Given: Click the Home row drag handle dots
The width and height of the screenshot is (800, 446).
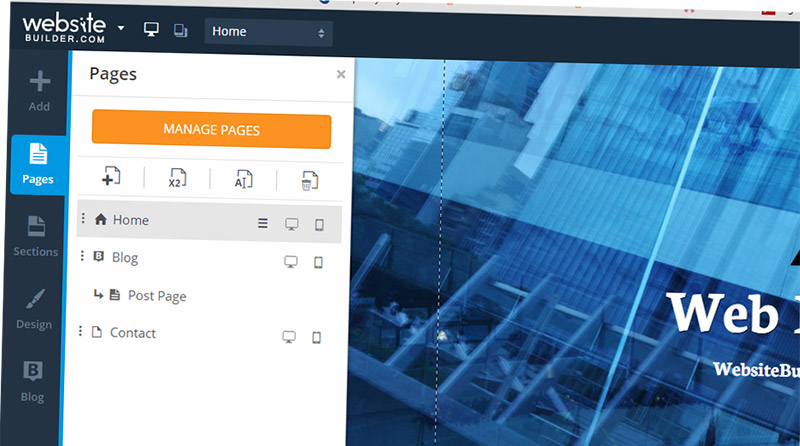Looking at the screenshot, I should pos(83,218).
